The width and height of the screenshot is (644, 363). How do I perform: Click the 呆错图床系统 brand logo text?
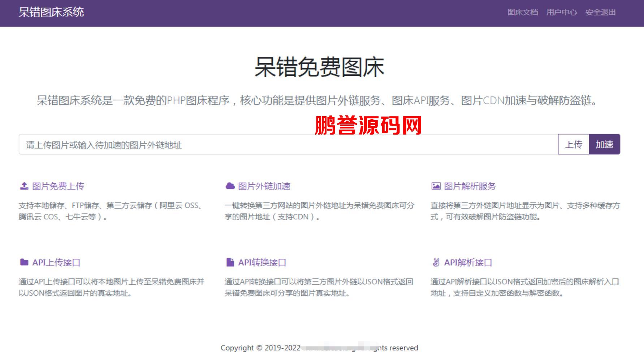51,12
